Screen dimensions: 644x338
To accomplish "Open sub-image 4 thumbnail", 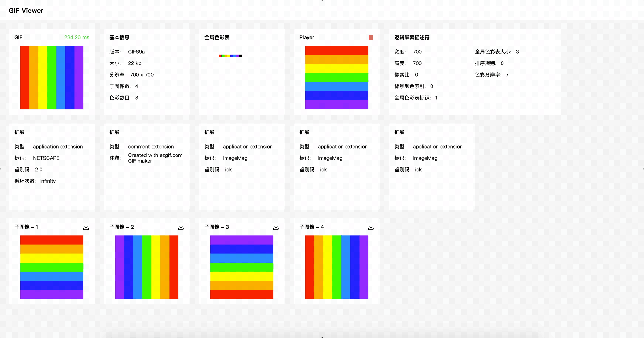I will point(337,267).
